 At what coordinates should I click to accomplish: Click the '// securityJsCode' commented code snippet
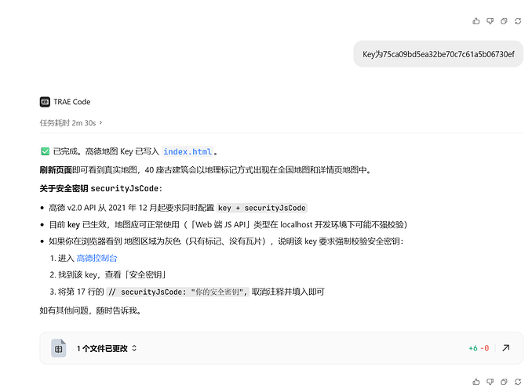178,292
